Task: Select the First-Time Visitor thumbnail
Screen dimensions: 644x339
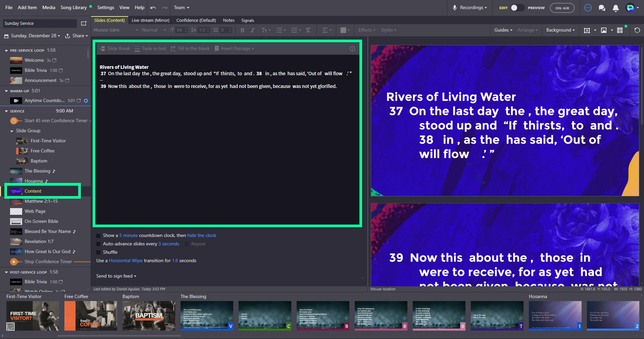Action: click(x=33, y=316)
